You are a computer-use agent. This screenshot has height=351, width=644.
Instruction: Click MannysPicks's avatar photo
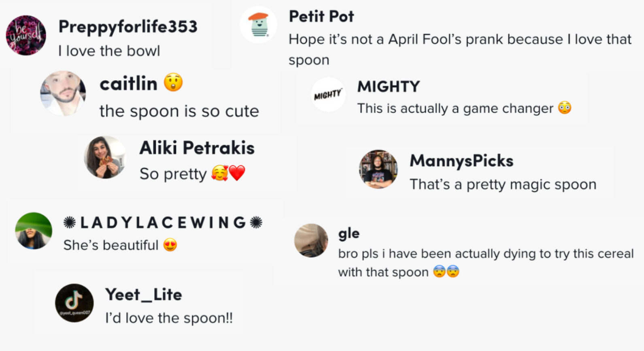378,169
